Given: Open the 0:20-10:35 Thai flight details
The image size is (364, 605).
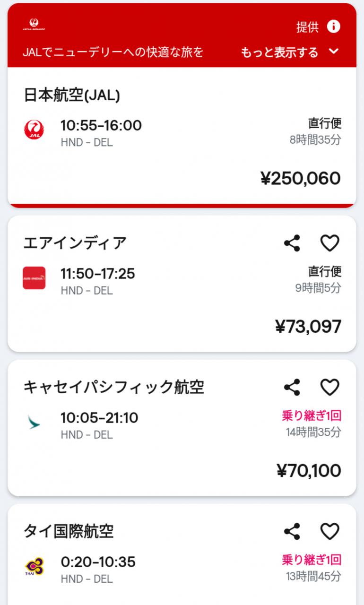Looking at the screenshot, I should [98, 562].
